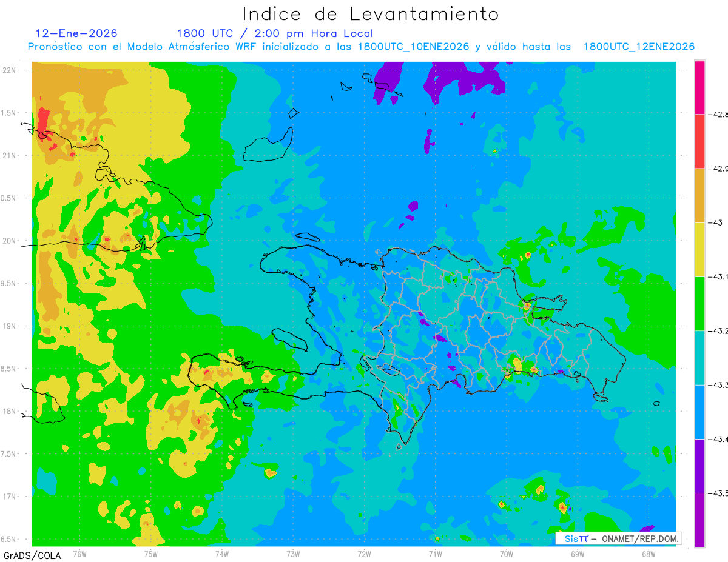Pick the orange legend color segment
The image size is (728, 562).
(x=699, y=195)
